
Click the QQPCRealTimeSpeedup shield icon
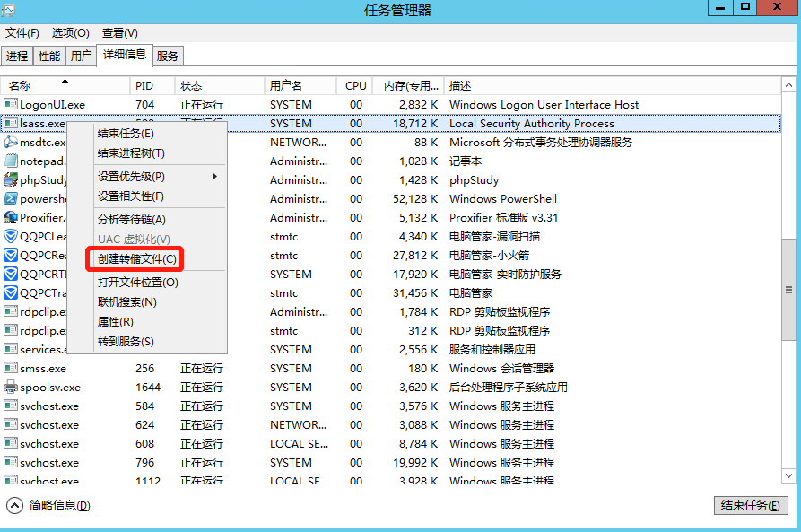click(x=10, y=255)
